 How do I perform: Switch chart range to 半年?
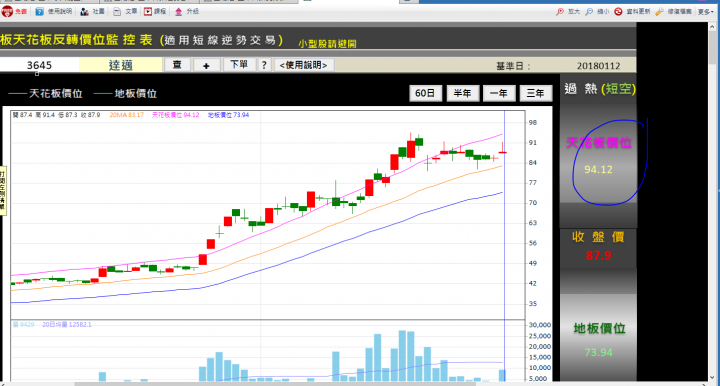pos(462,93)
